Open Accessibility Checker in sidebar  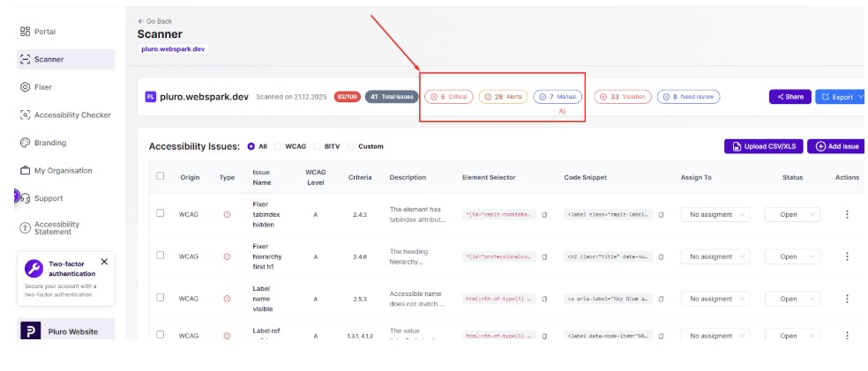(x=65, y=115)
